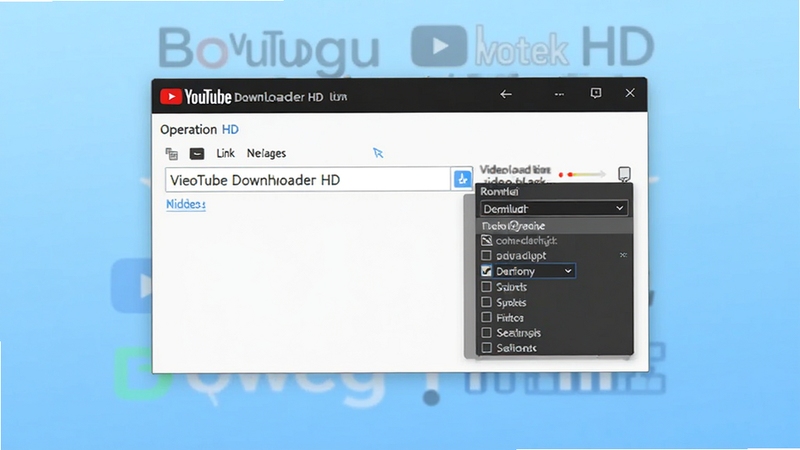Select the Nelages toolbar item
This screenshot has height=450, width=800.
pos(266,154)
